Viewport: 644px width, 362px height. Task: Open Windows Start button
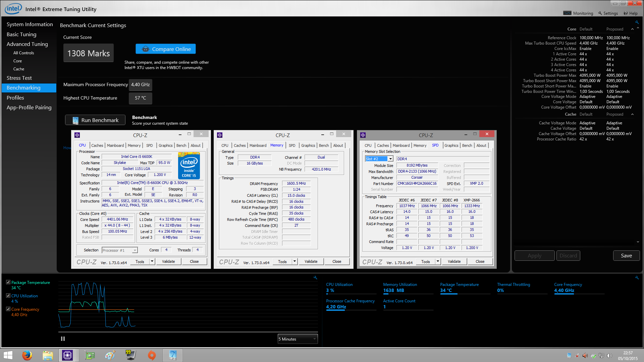[x=8, y=355]
